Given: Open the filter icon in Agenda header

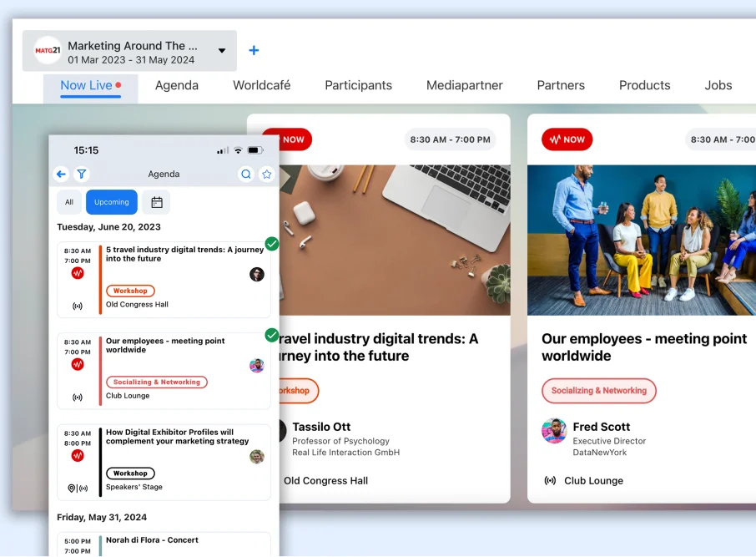Looking at the screenshot, I should [81, 174].
